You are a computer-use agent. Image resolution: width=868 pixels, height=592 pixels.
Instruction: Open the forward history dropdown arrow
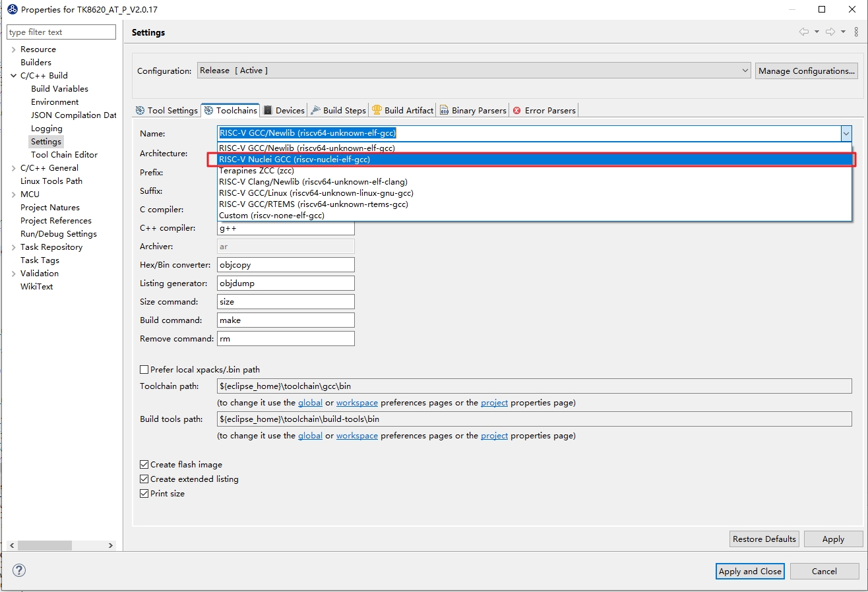pyautogui.click(x=844, y=32)
